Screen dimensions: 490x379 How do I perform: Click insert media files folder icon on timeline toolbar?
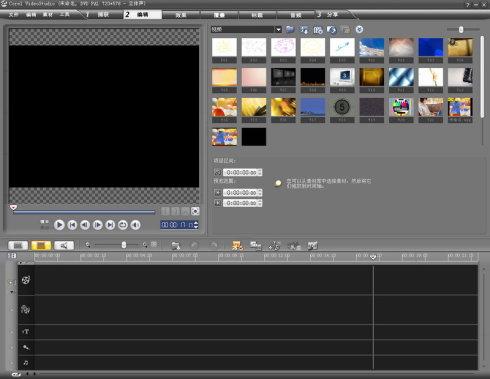pos(176,246)
